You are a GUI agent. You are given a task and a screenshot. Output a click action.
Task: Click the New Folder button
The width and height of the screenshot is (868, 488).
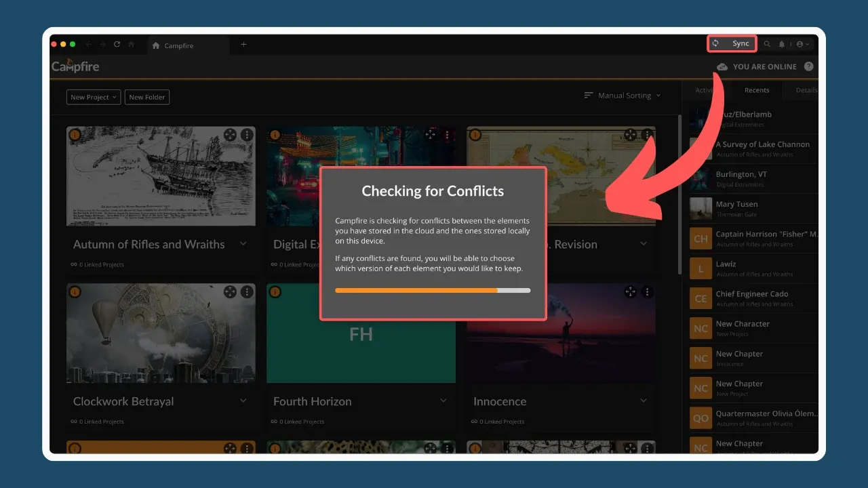tap(147, 97)
